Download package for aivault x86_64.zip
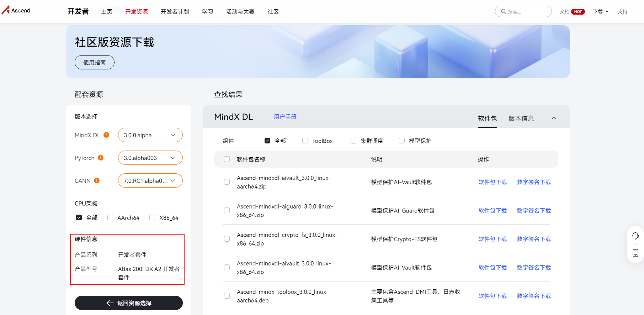644x315 pixels. pos(493,267)
